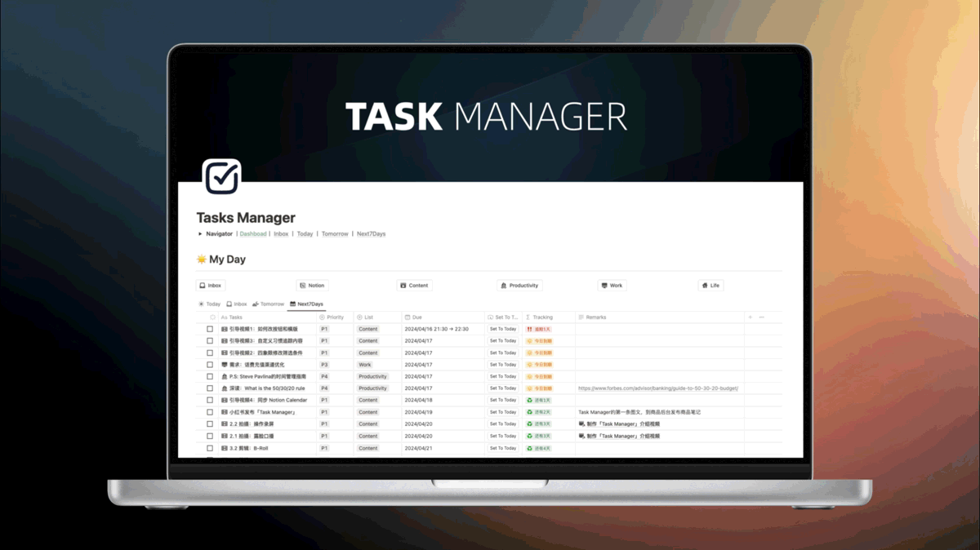Click the gear icon in the table header
This screenshot has height=550, width=980.
click(211, 317)
